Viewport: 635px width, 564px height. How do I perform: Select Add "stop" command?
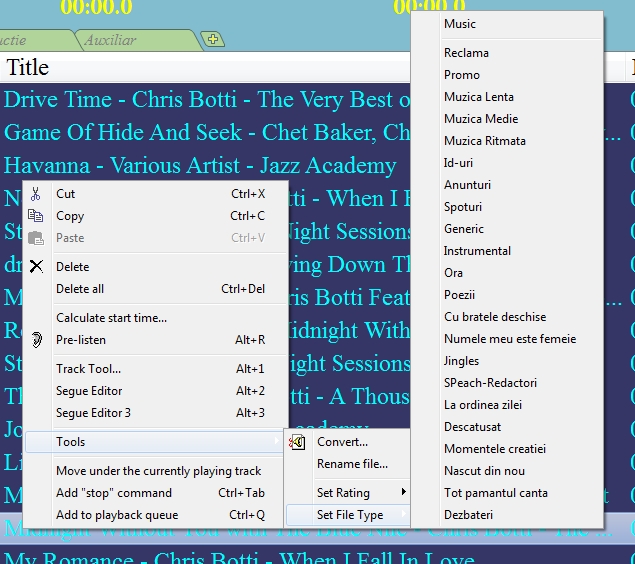[x=156, y=493]
